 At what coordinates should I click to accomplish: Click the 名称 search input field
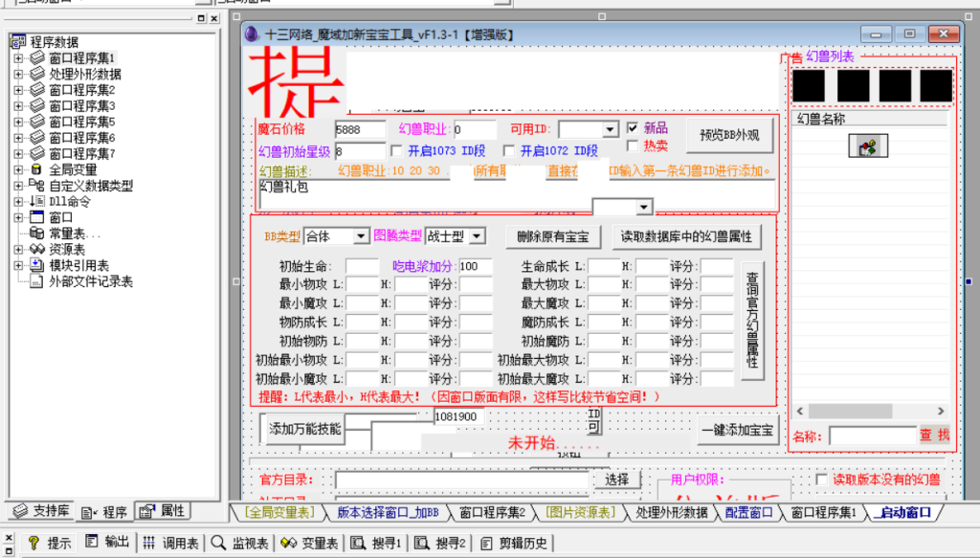pos(873,435)
